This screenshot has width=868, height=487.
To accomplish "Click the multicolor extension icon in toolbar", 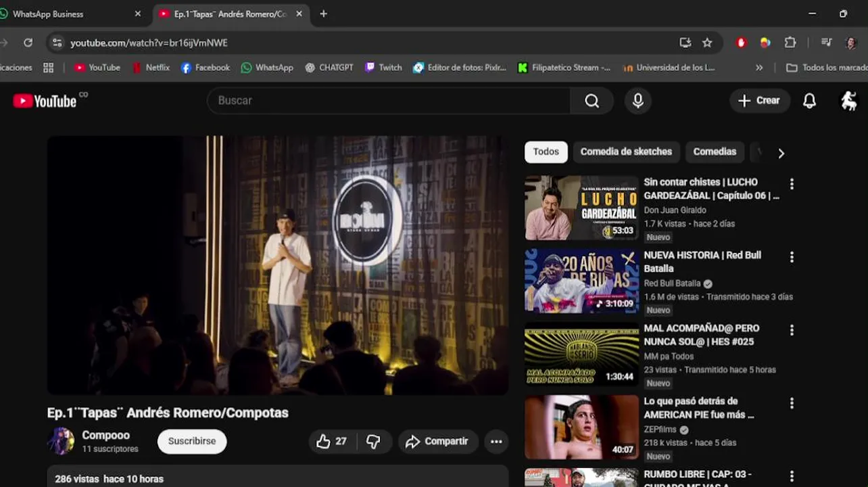I will 765,43.
